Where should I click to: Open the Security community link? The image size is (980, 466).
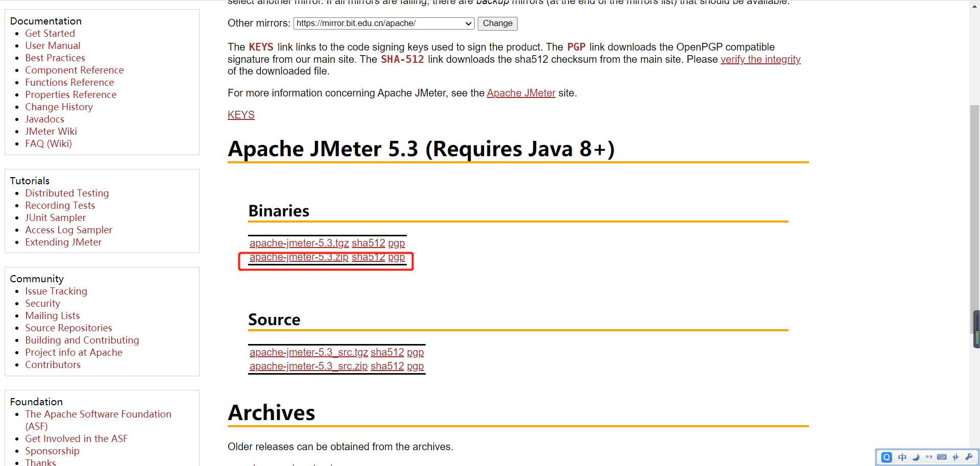43,303
